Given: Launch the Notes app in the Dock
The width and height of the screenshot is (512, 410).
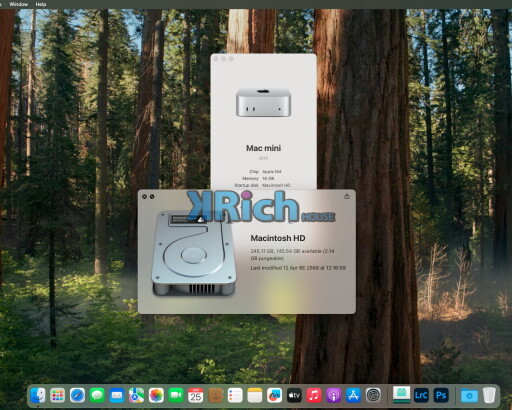Looking at the screenshot, I should point(255,396).
